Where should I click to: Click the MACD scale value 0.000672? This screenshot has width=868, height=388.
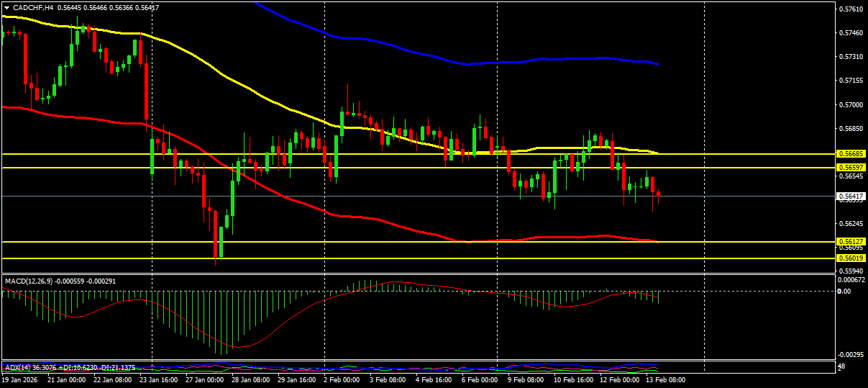852,280
